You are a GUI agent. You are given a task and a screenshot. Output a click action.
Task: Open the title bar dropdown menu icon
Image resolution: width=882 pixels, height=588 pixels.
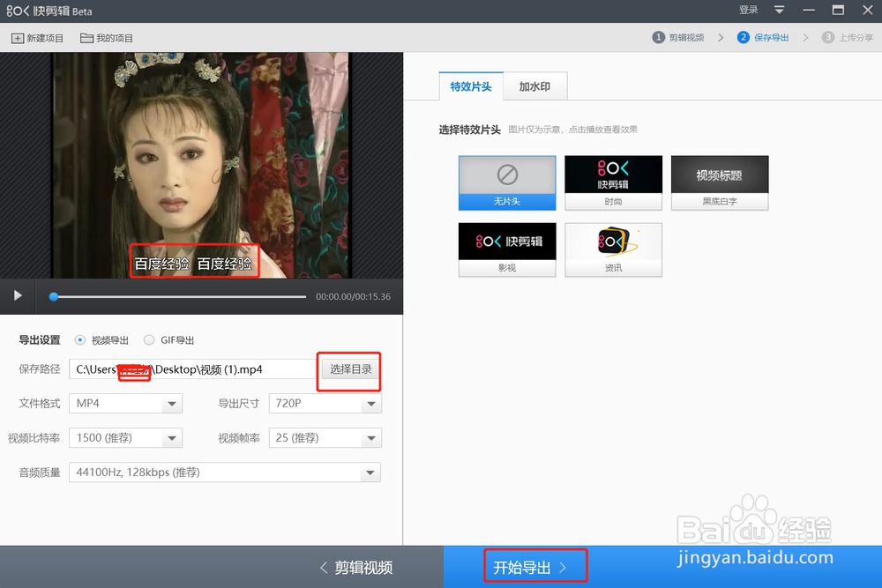tap(779, 10)
